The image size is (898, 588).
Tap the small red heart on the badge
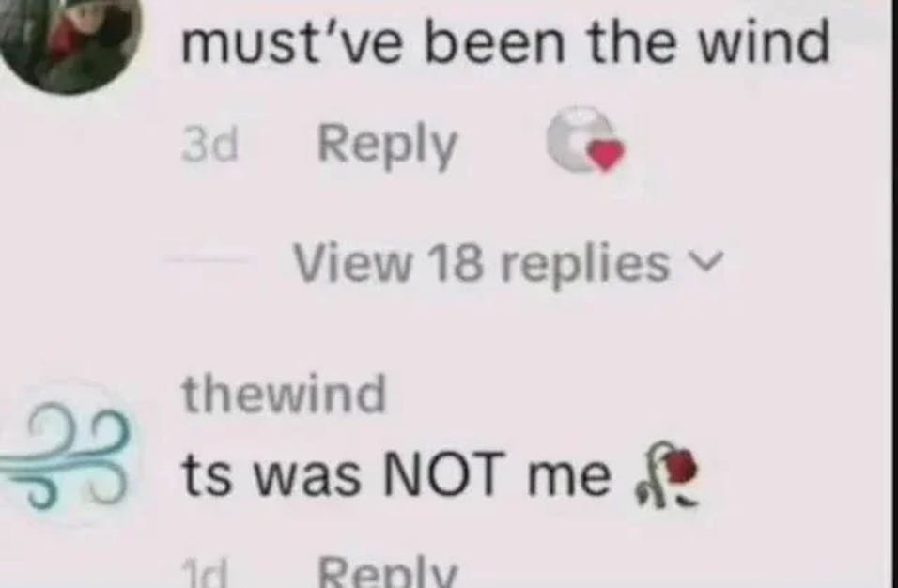pyautogui.click(x=607, y=154)
